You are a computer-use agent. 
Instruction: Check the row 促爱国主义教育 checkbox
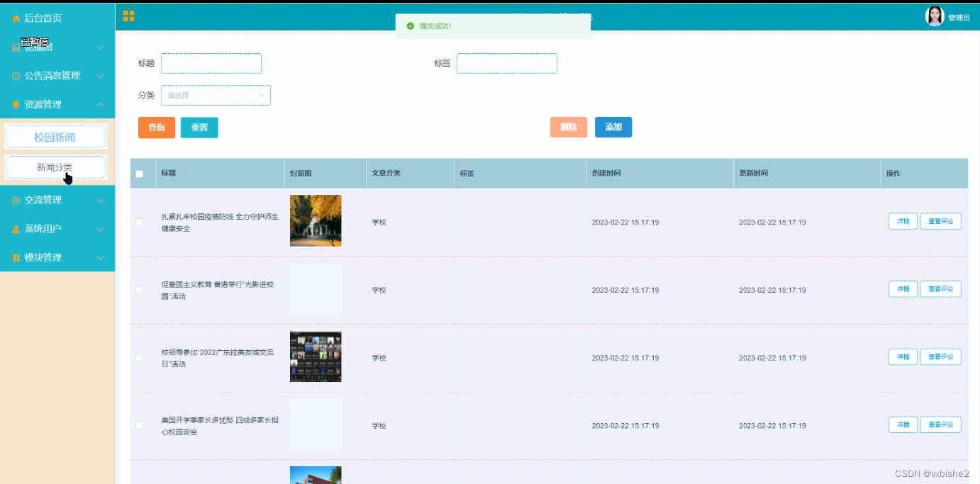pyautogui.click(x=139, y=290)
